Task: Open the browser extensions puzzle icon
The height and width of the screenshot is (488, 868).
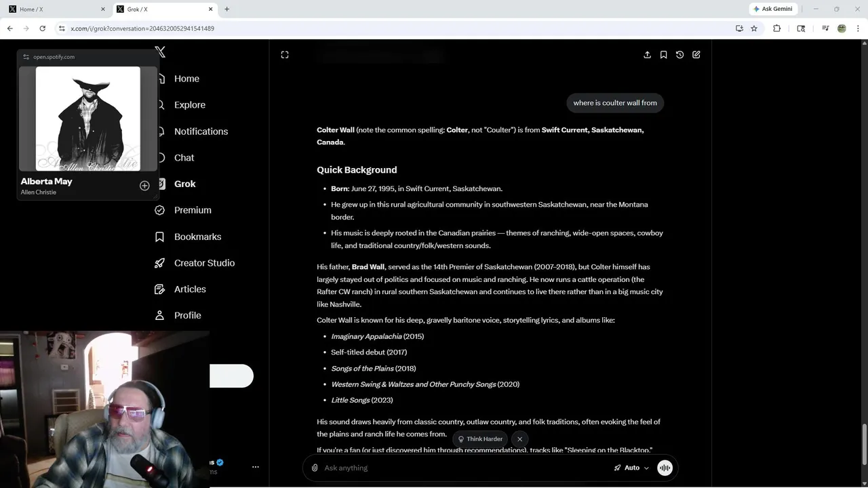Action: pos(777,28)
